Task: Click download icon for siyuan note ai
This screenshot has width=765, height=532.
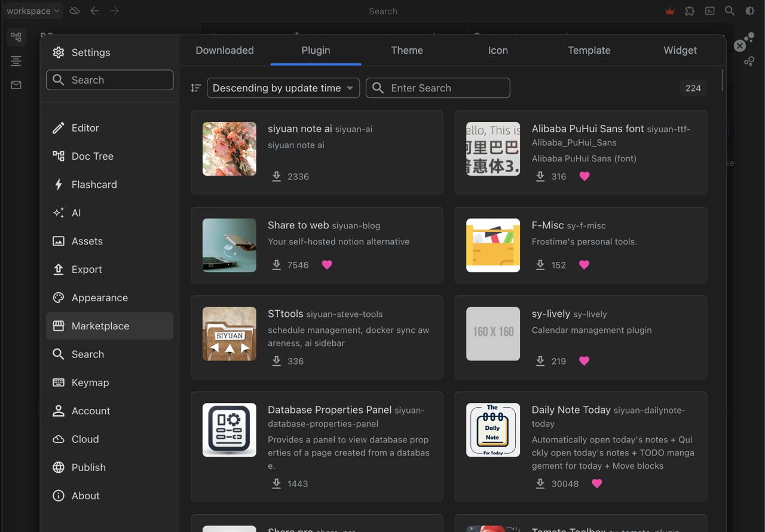Action: tap(276, 176)
